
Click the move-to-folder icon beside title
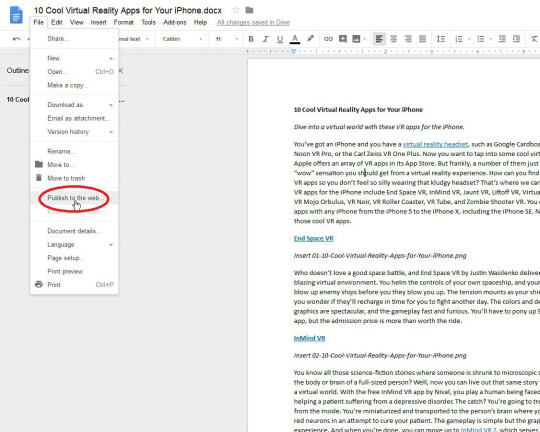[x=249, y=10]
